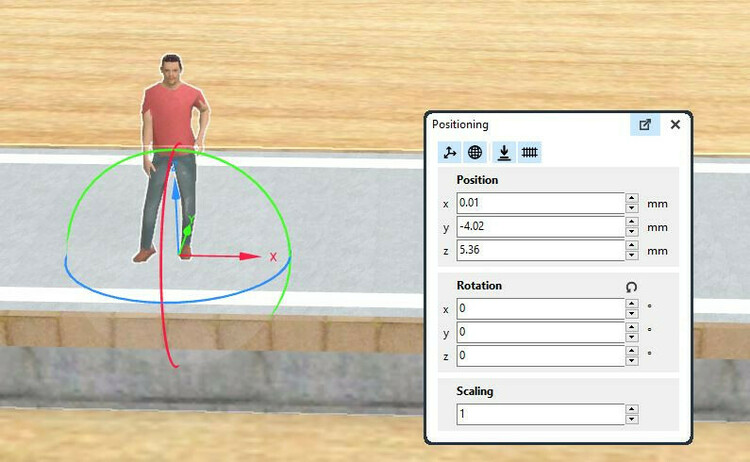
Task: Increase Scaling with up arrow
Action: (x=632, y=409)
